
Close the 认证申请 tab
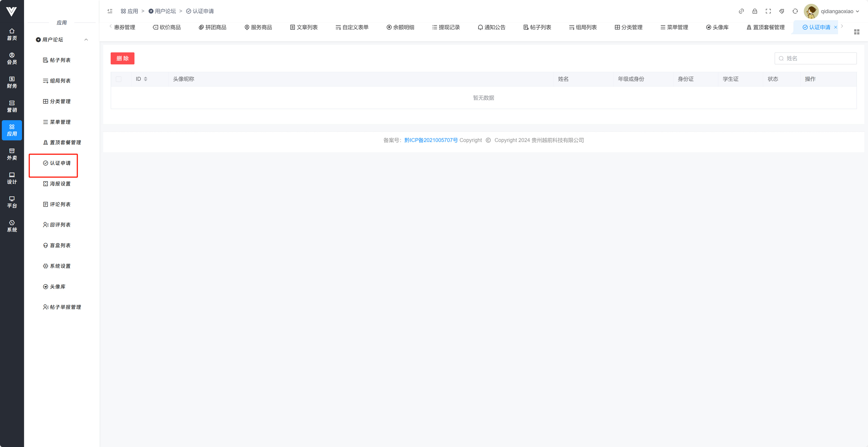[x=835, y=27]
